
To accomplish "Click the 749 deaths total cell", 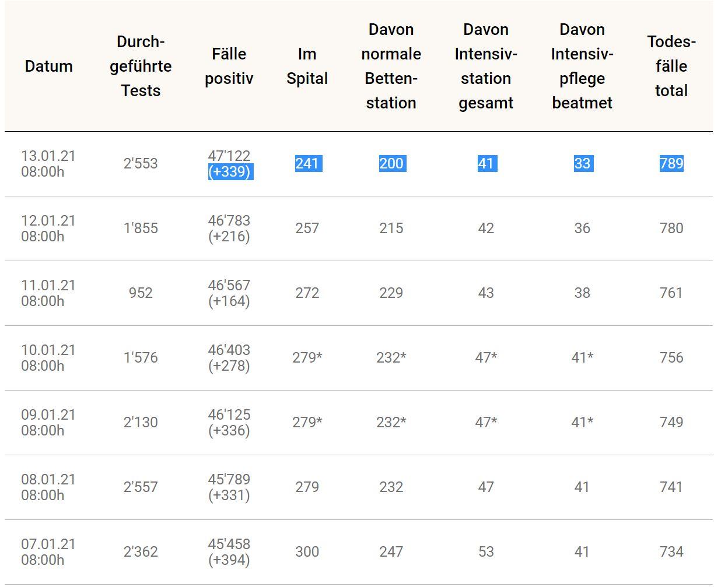I will (671, 423).
